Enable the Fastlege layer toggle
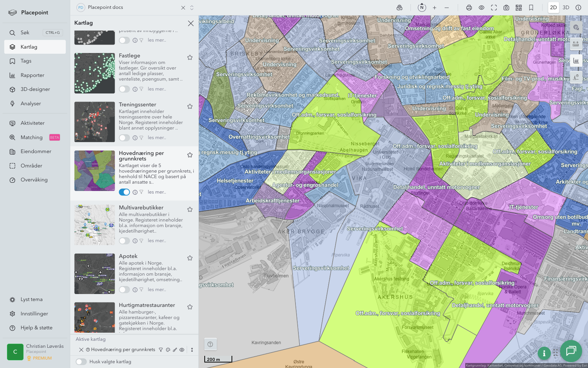 (124, 89)
